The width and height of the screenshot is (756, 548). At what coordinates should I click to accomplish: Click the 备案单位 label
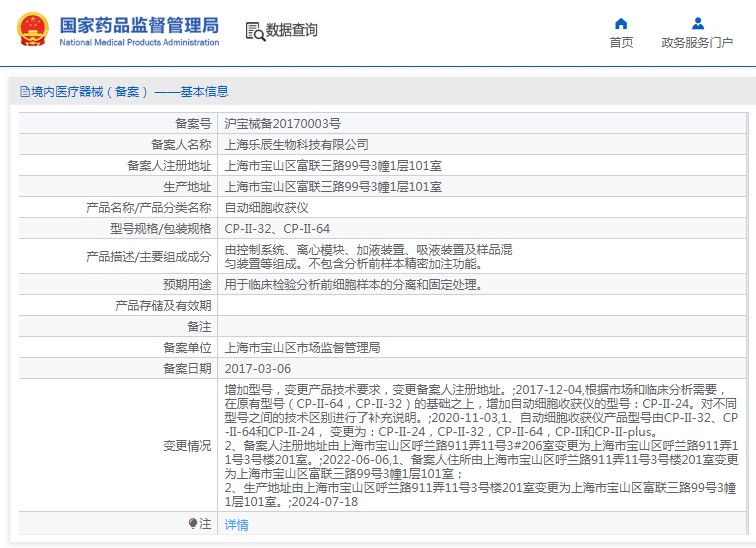point(187,348)
